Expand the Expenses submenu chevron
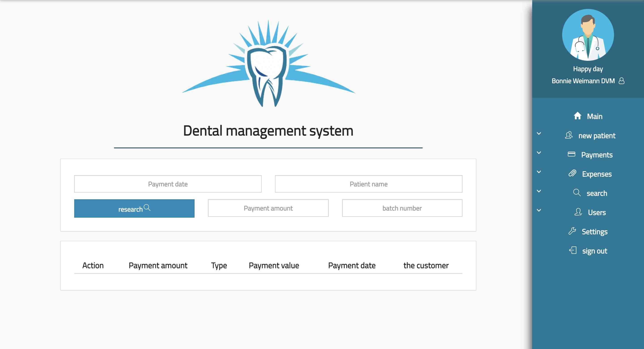 click(539, 172)
